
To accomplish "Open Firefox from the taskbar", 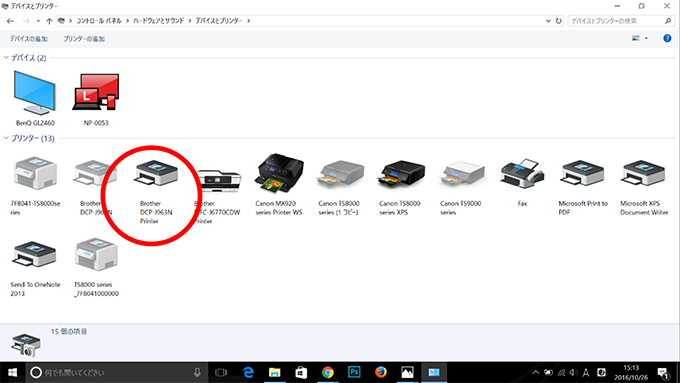I will 381,372.
